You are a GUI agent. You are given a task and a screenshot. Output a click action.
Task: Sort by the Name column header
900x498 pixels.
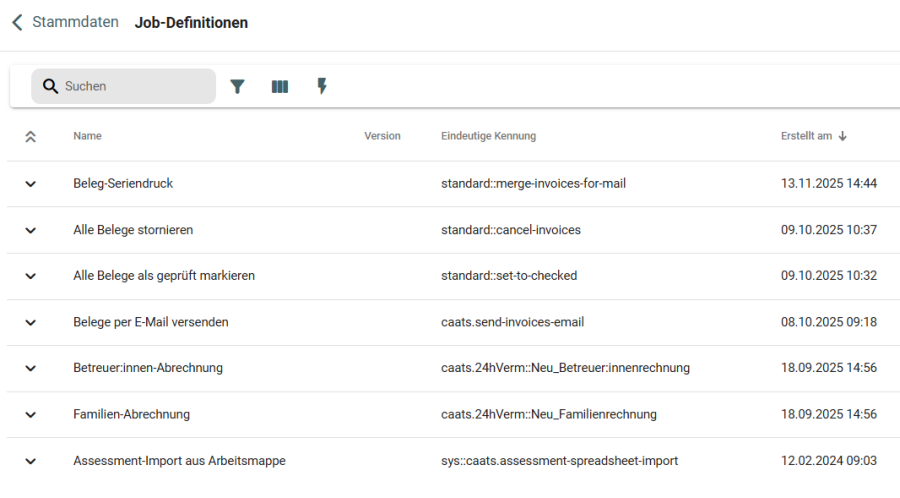(x=87, y=136)
